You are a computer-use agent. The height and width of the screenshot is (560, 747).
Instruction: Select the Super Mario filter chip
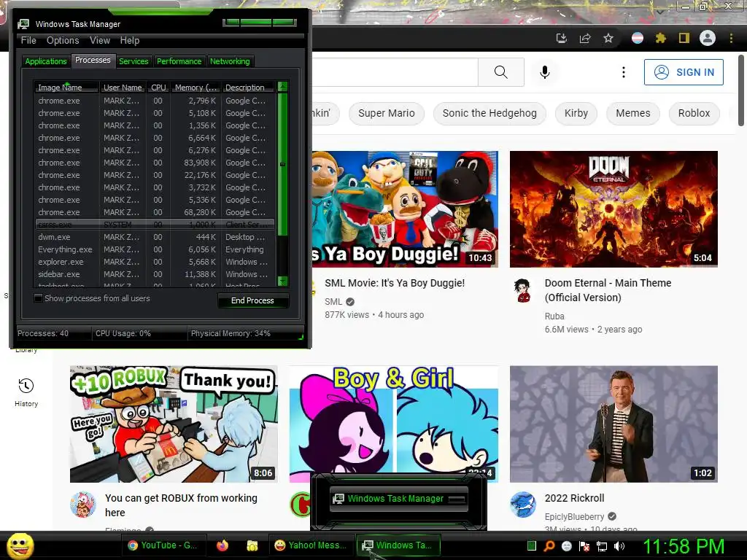tap(387, 113)
